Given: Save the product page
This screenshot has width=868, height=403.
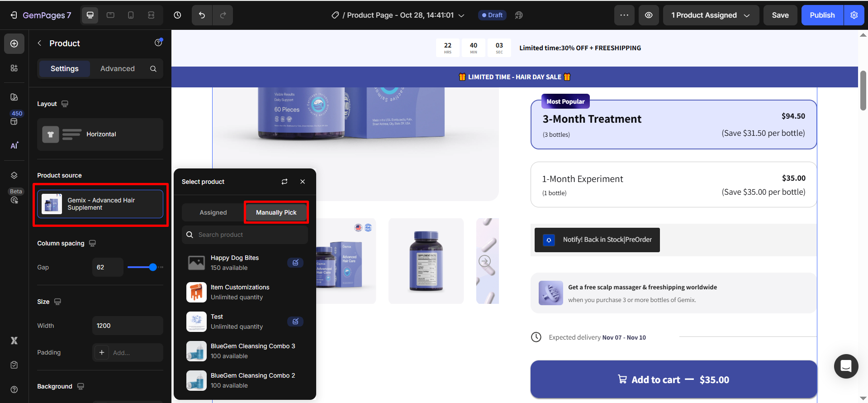Looking at the screenshot, I should 780,15.
